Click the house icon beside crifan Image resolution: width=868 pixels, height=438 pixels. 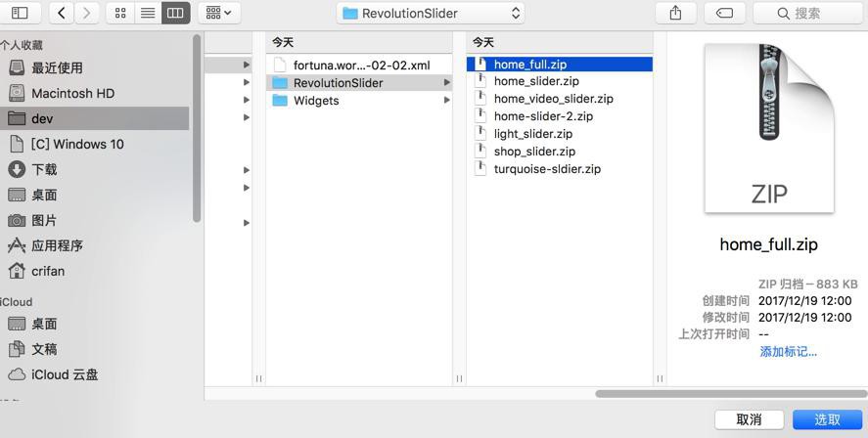click(x=17, y=271)
